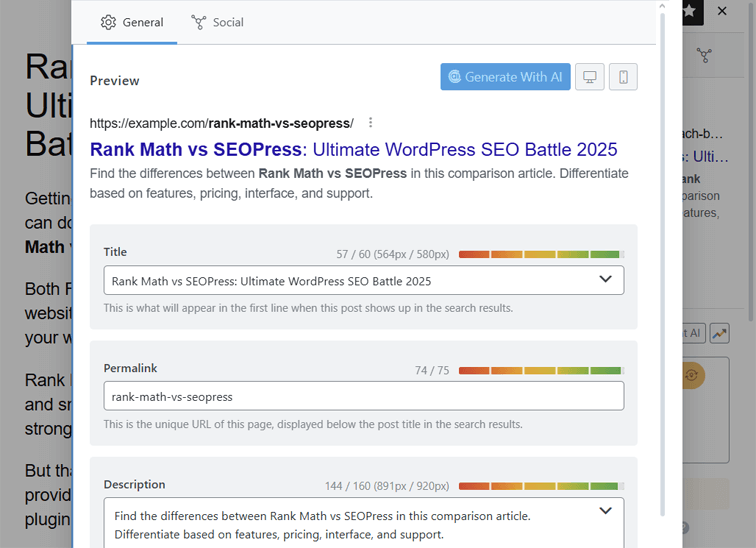Click the orange circular icon in sidebar
This screenshot has height=548, width=756.
click(x=692, y=375)
